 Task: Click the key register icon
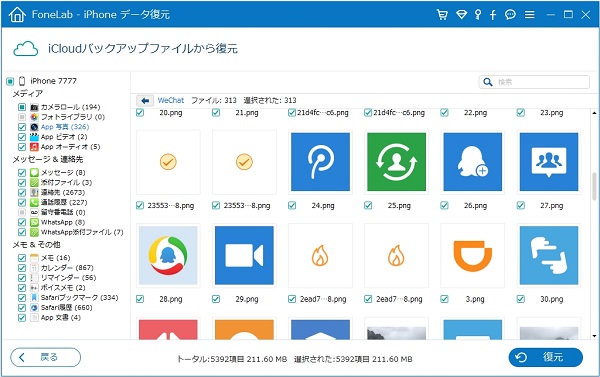point(478,15)
